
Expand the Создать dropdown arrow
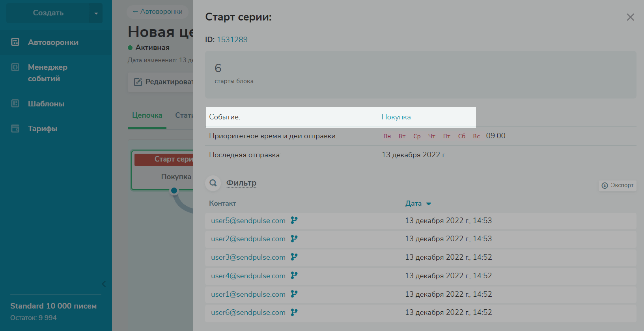96,13
